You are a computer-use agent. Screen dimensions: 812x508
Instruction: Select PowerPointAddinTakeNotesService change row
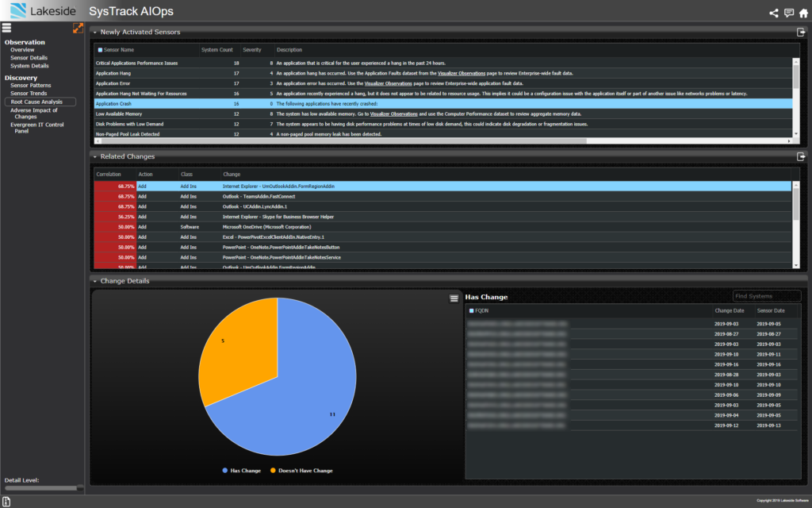coord(442,257)
